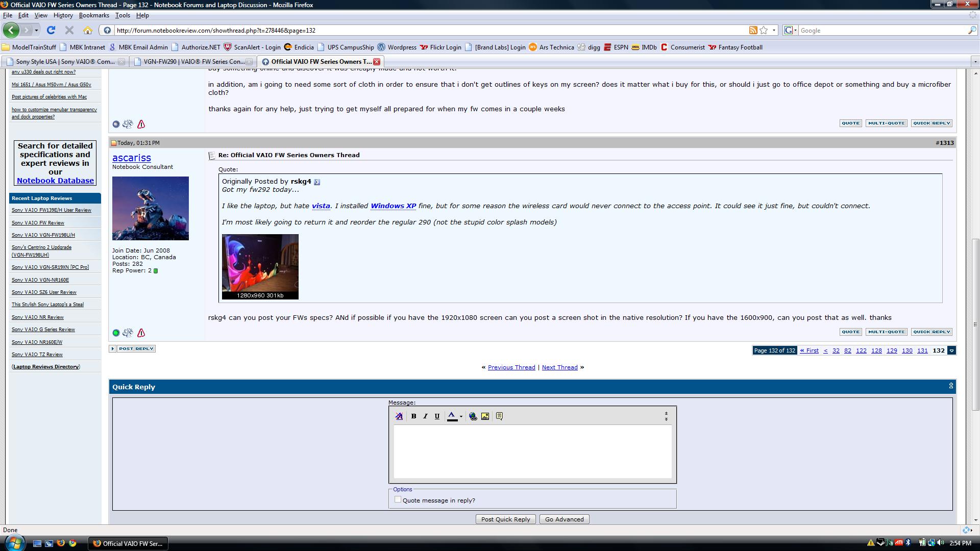Screen dimensions: 980x551
Task: Click the Wrap Quote tags icon
Action: 499,416
